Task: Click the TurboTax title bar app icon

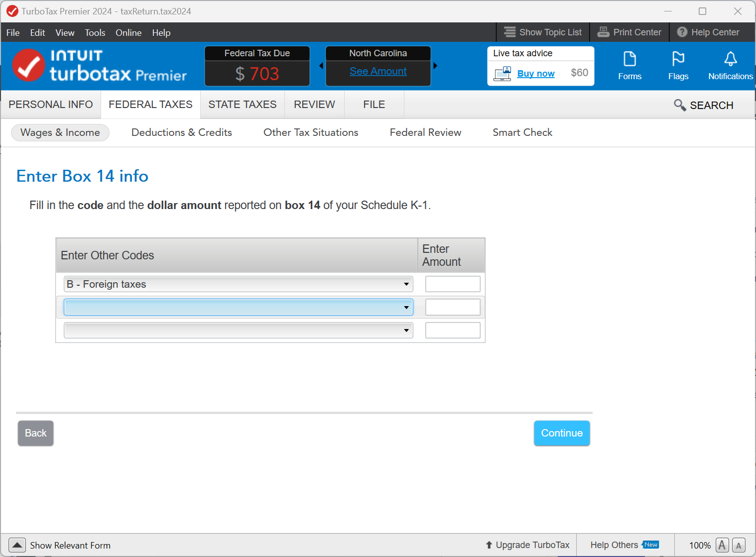Action: coord(12,11)
